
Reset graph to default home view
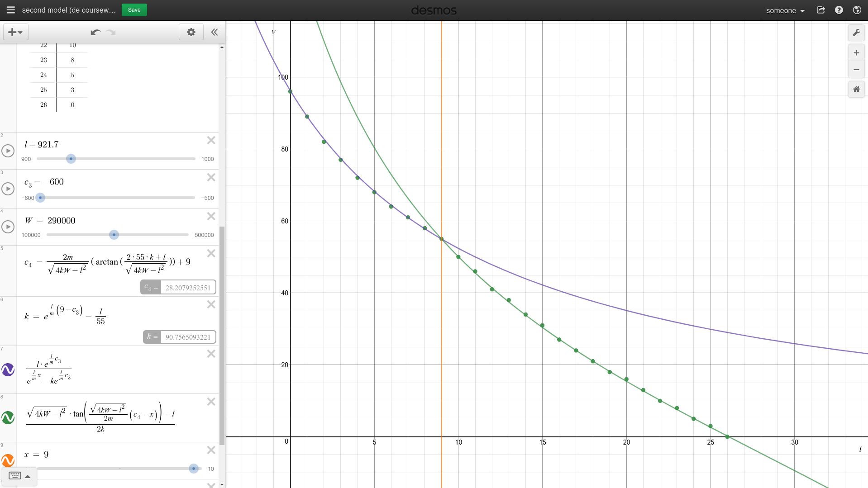[856, 89]
